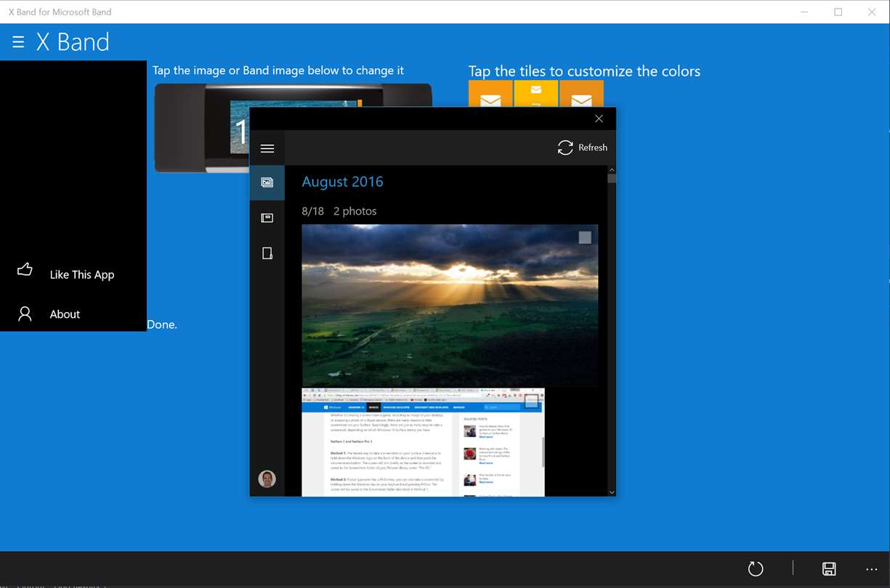Viewport: 890px width, 588px height.
Task: Click the refresh icon in bottom app bar
Action: tap(756, 569)
